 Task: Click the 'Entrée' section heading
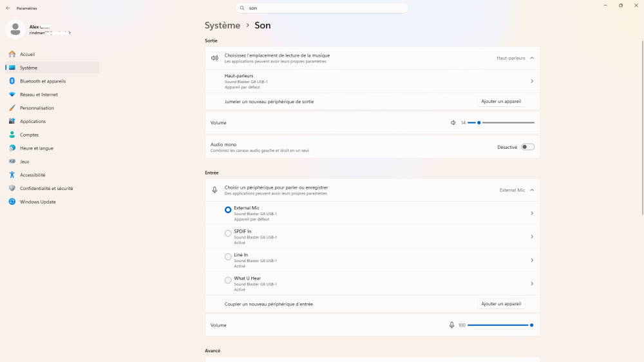point(211,173)
